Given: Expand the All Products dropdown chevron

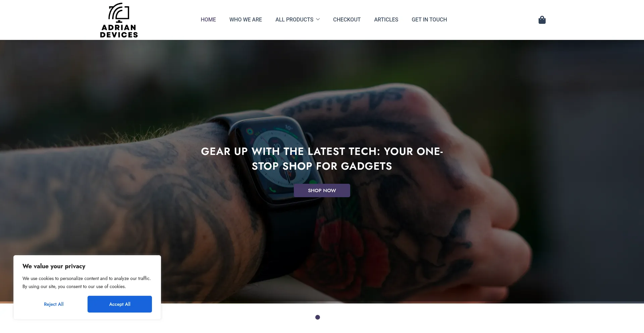Looking at the screenshot, I should point(318,19).
